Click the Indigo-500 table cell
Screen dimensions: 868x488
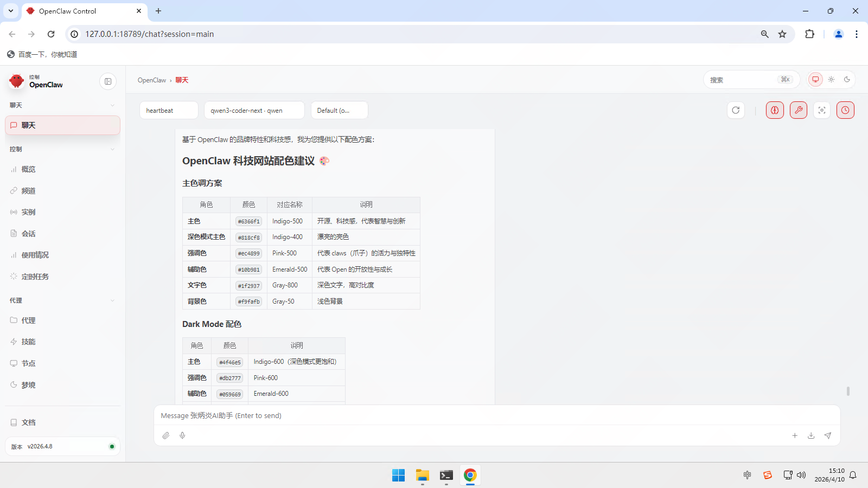pos(289,221)
